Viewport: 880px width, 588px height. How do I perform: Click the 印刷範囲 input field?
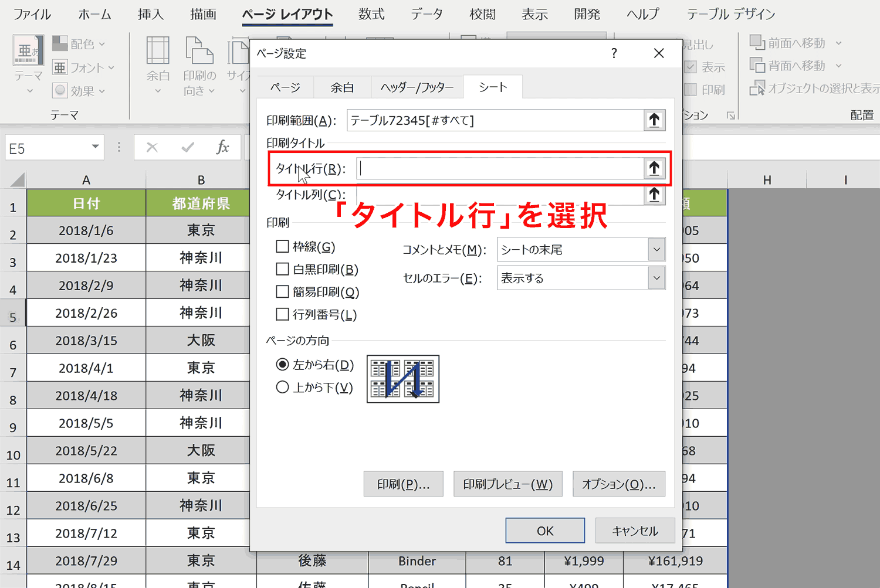495,120
